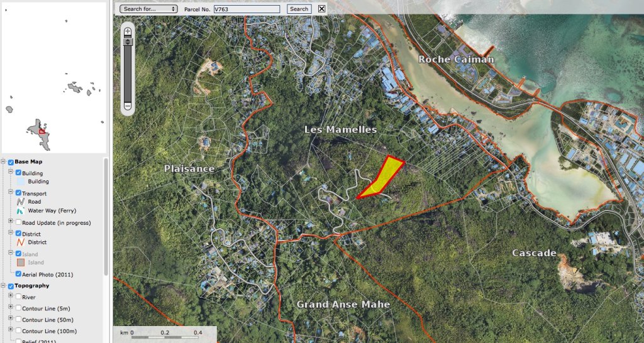Open the "Search for..." dropdown
The width and height of the screenshot is (644, 343).
pyautogui.click(x=148, y=9)
